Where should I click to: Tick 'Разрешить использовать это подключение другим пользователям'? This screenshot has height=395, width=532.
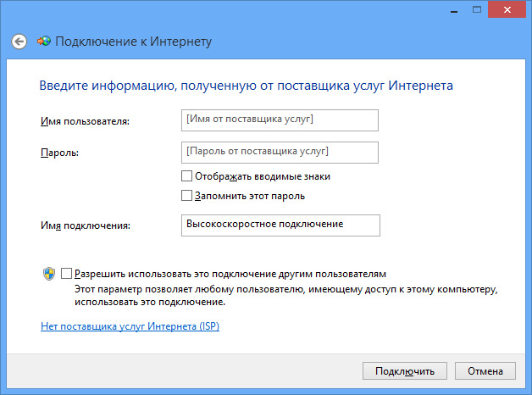(67, 275)
